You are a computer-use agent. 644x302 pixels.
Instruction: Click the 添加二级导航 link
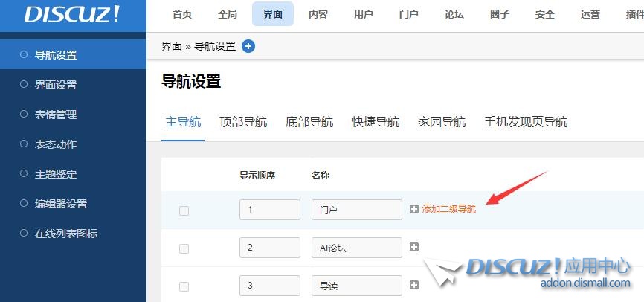(449, 210)
